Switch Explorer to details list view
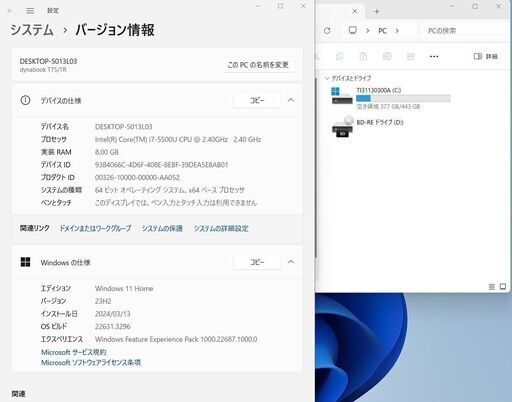Screen dimensions: 512x402 coord(491,287)
